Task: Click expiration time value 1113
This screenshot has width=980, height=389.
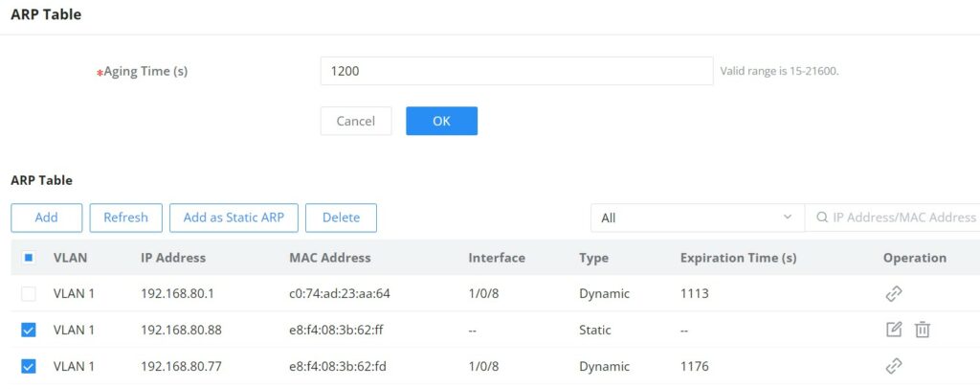Action: pos(695,293)
